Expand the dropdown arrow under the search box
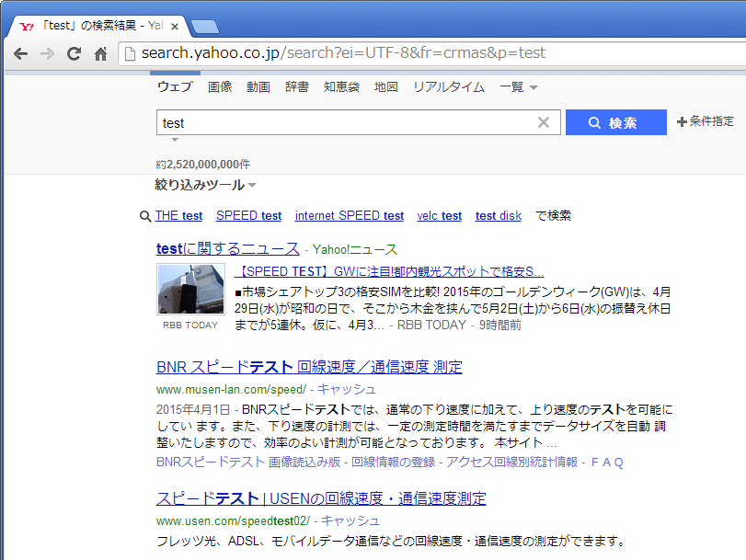The height and width of the screenshot is (560, 746). click(175, 140)
